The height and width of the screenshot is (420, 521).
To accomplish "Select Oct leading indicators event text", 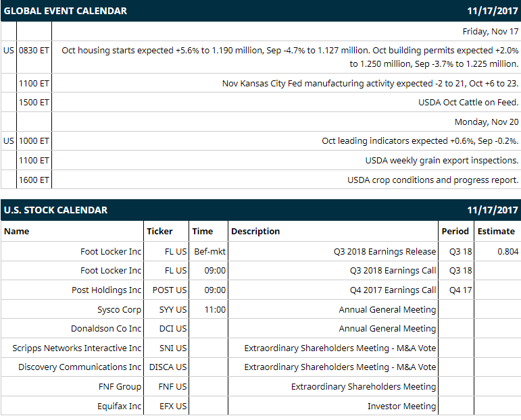I will (x=420, y=140).
